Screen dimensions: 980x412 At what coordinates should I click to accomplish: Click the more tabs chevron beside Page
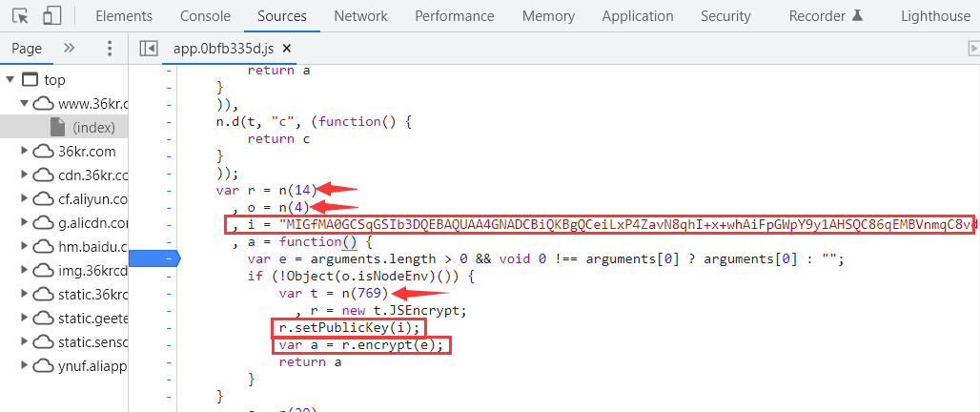69,49
